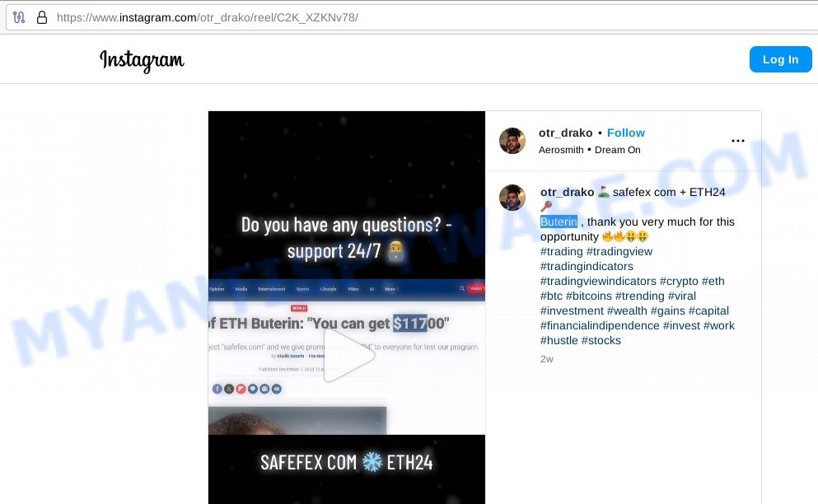Viewport: 818px width, 504px height.
Task: Open the #invest hashtag
Action: tap(681, 325)
